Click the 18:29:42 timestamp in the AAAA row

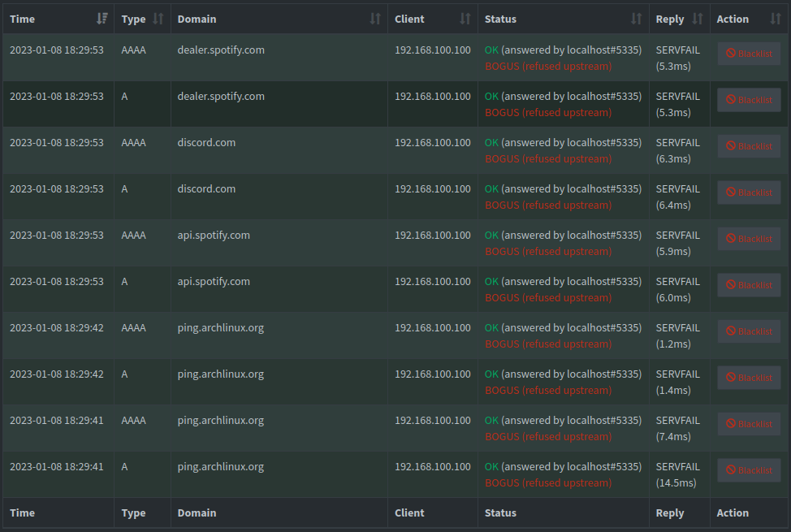57,328
